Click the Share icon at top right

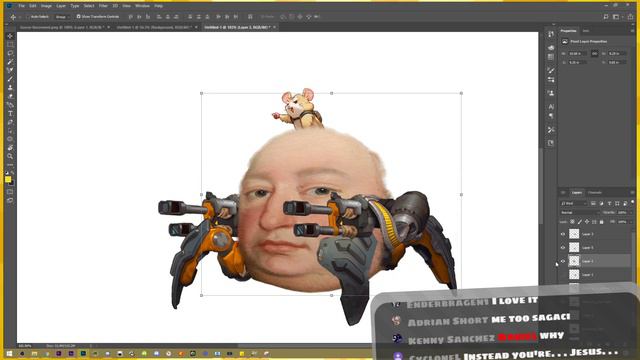point(631,17)
